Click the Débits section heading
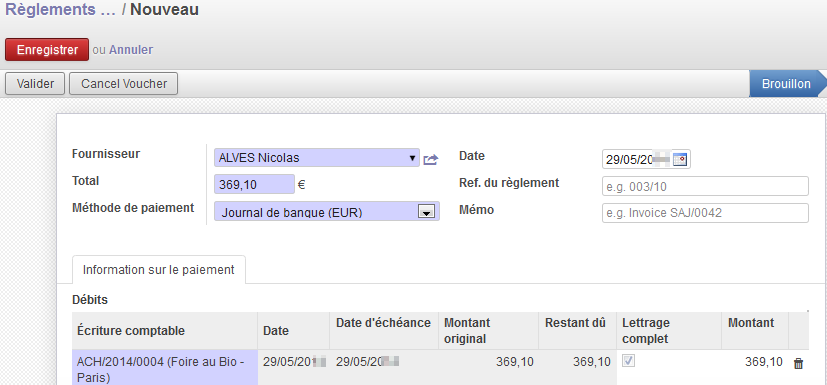This screenshot has height=385, width=827. [90, 300]
